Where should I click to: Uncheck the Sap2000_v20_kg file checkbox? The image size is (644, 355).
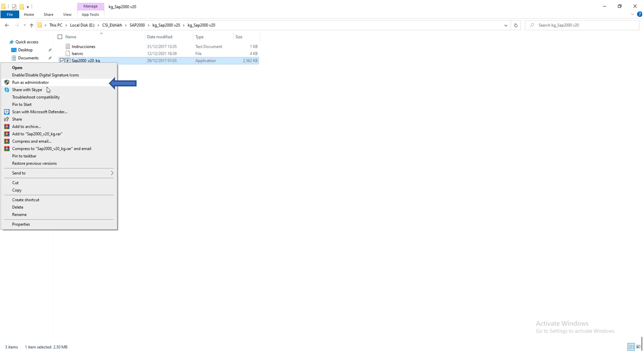62,61
